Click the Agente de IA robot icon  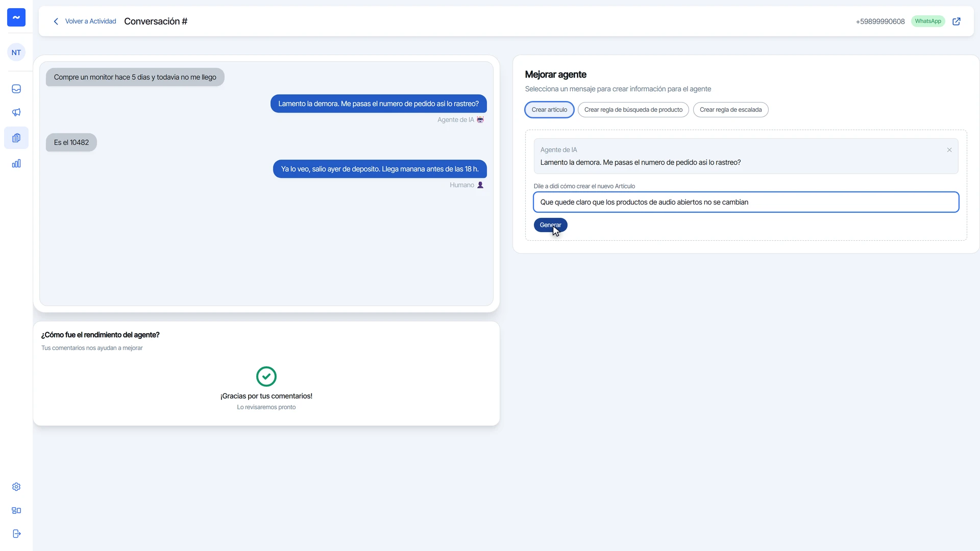pos(480,120)
